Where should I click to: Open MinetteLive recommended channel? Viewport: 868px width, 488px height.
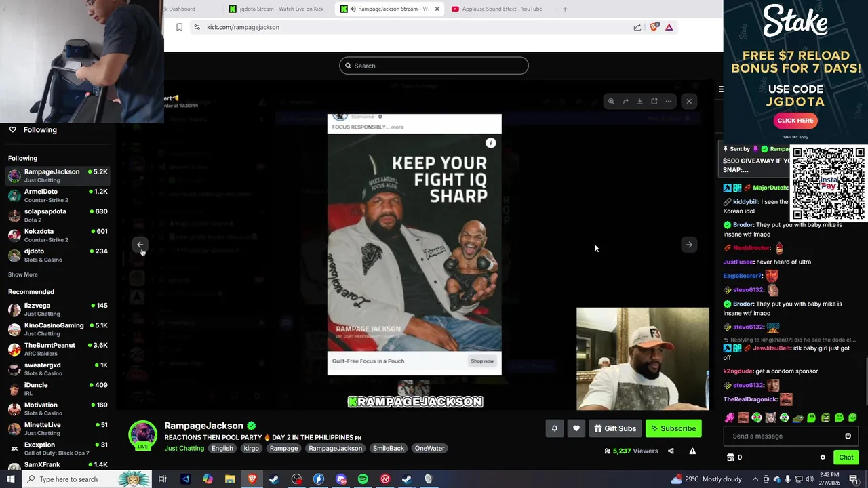pos(58,428)
